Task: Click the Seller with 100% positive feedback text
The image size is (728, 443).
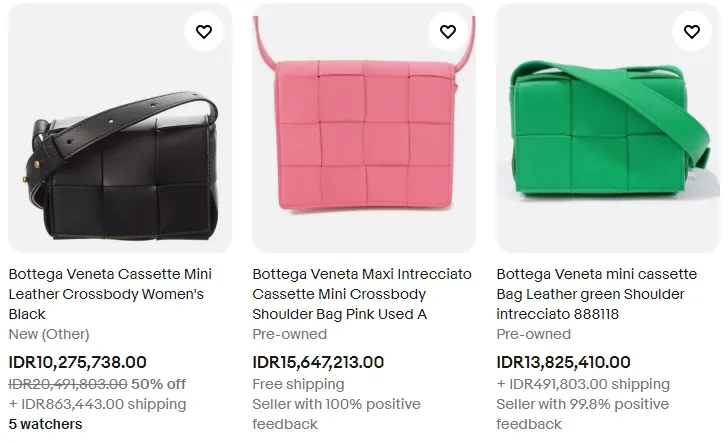Action: [x=336, y=414]
